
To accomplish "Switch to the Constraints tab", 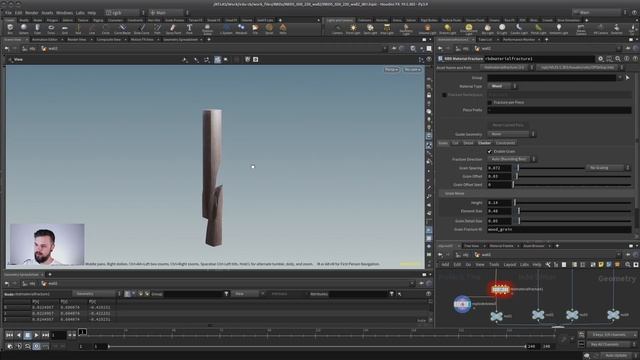I will [505, 143].
